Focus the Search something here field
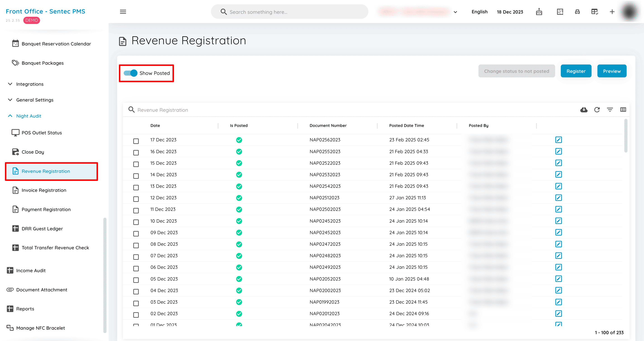The image size is (644, 341). pos(289,12)
